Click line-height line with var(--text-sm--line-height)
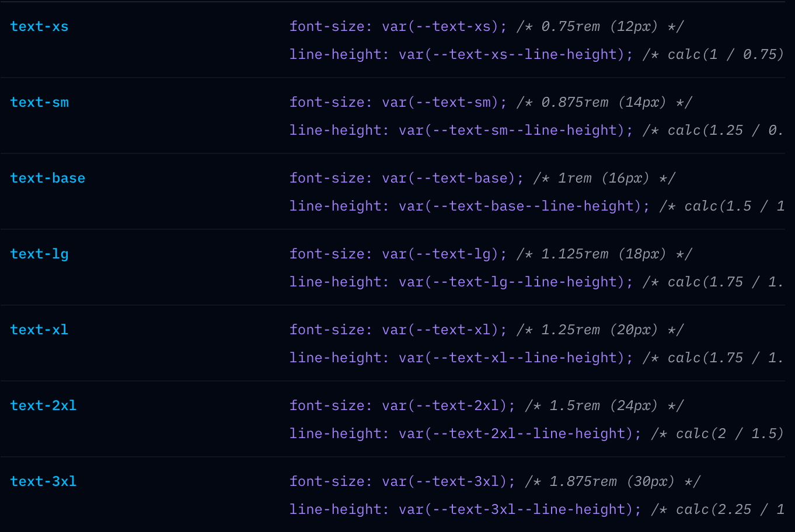 click(x=536, y=131)
